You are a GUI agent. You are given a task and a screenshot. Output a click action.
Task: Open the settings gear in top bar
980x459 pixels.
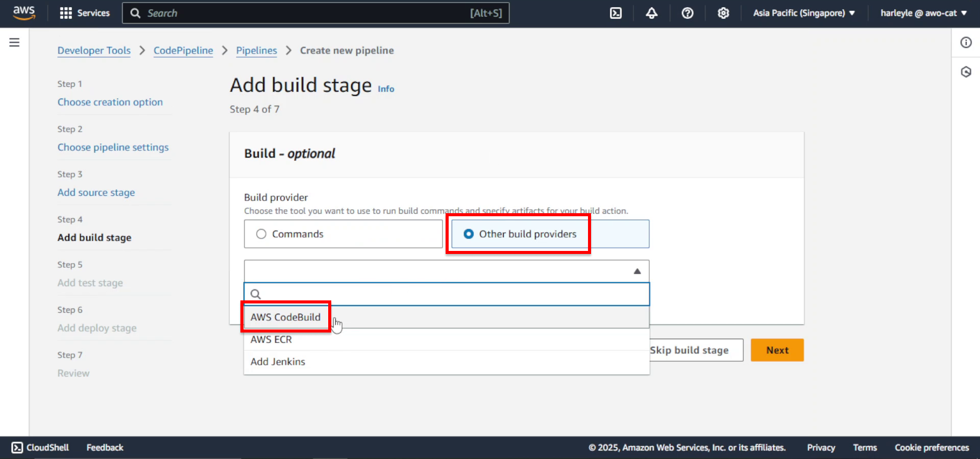coord(723,13)
